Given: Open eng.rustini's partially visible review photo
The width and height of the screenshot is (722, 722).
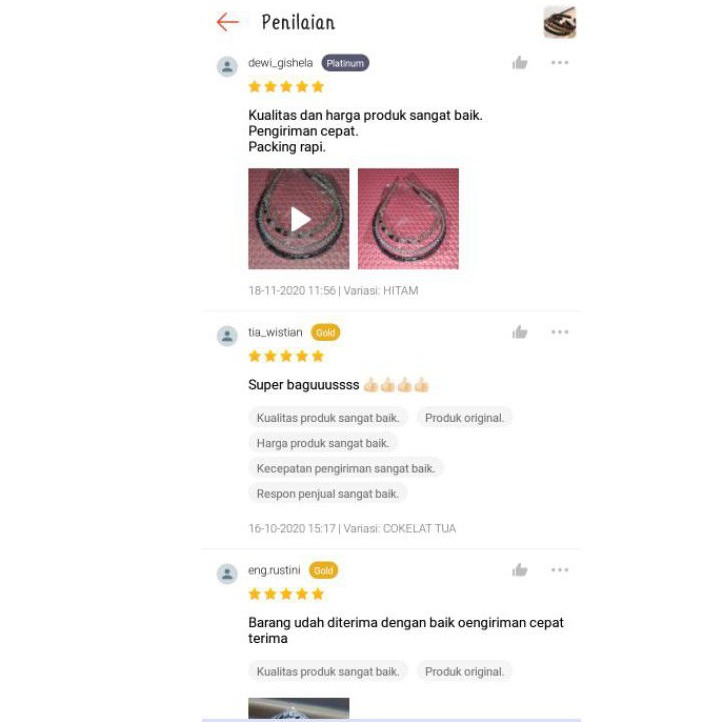Looking at the screenshot, I should pos(298,708).
